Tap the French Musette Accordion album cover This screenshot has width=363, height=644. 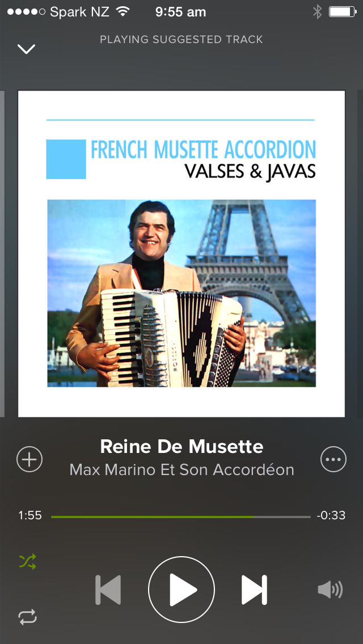tap(181, 253)
